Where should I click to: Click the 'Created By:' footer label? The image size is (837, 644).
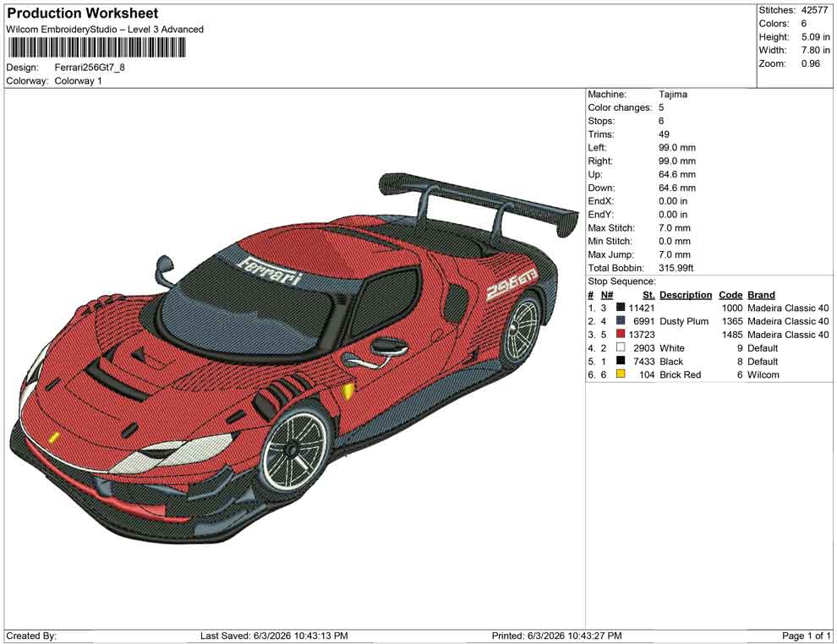click(31, 636)
